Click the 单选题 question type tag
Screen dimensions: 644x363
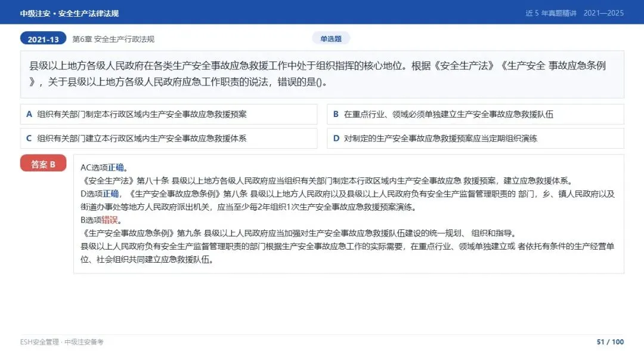click(331, 39)
